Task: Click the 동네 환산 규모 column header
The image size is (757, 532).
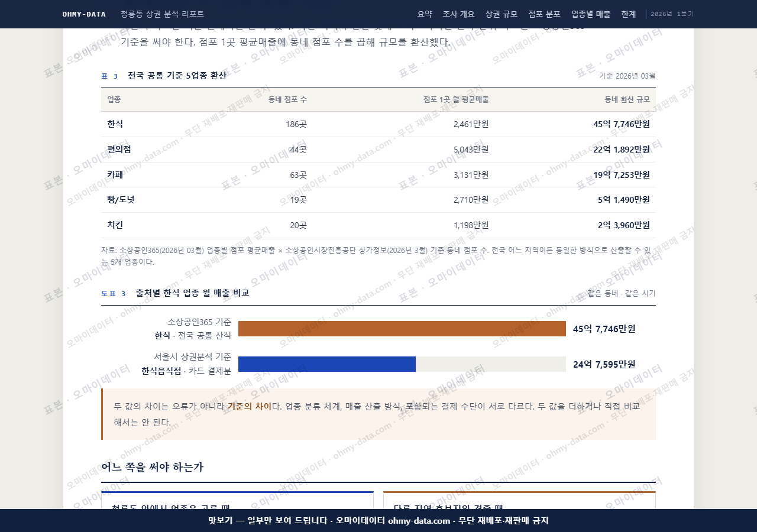Action: 627,99
